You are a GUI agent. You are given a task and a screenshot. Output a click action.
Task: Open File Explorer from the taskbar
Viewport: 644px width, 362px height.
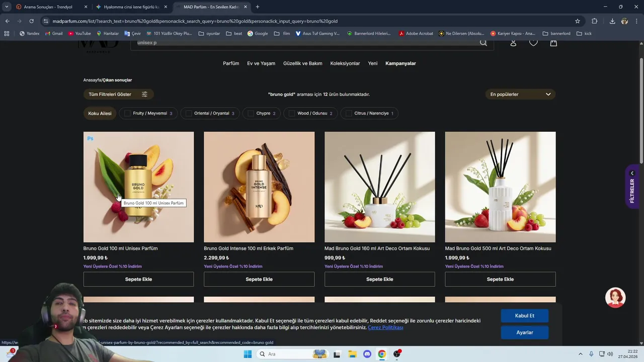pos(352,354)
